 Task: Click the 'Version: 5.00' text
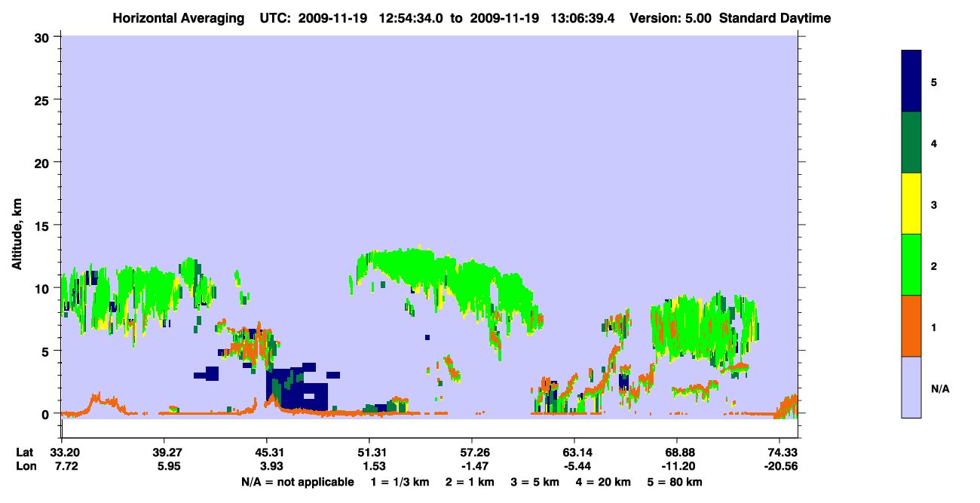670,18
